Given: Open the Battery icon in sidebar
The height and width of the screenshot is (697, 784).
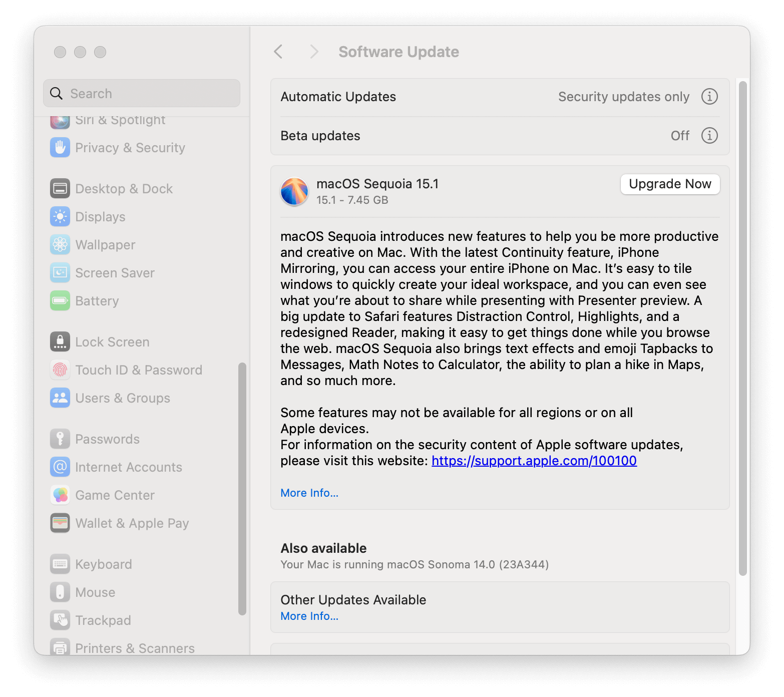Looking at the screenshot, I should (60, 300).
